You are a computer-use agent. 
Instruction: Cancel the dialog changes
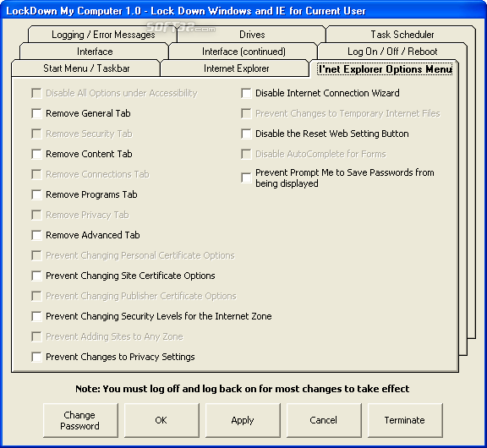click(324, 420)
